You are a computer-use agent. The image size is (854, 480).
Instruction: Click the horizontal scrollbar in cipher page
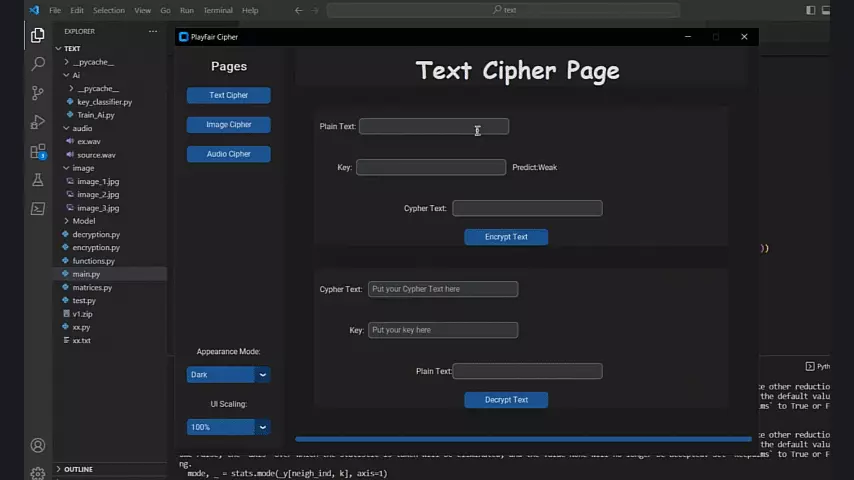coord(523,439)
